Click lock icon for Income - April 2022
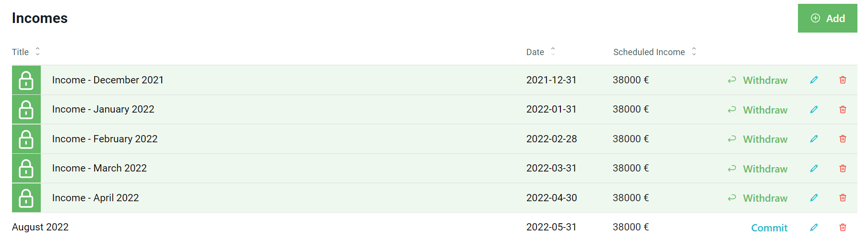868x240 pixels. 26,198
